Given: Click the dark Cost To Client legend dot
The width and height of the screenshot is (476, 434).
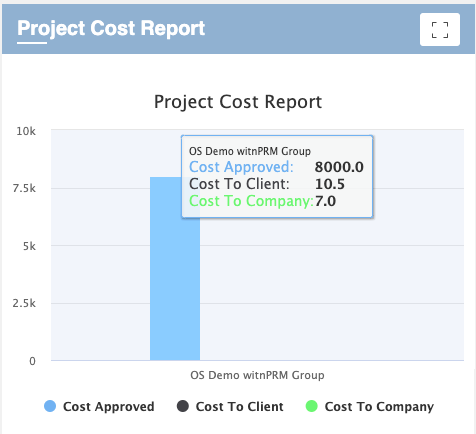Looking at the screenshot, I should click(x=183, y=406).
